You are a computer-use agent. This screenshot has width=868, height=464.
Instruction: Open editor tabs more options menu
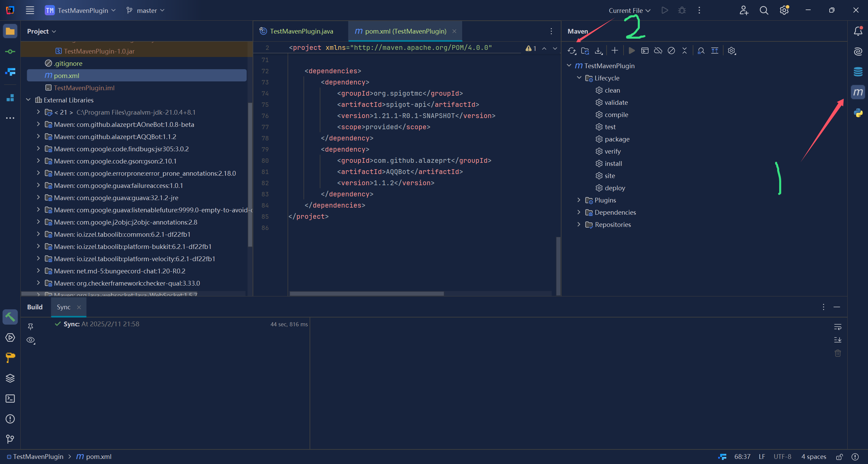[x=551, y=31]
